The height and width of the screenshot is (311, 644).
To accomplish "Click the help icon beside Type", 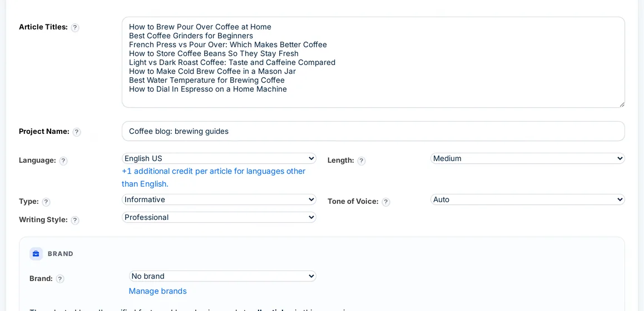I will 46,202.
